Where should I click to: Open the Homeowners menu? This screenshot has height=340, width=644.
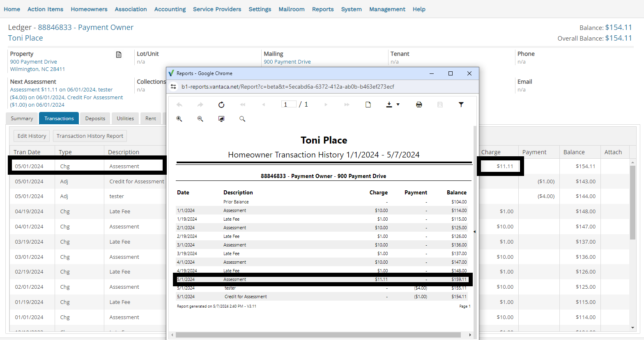click(x=89, y=9)
